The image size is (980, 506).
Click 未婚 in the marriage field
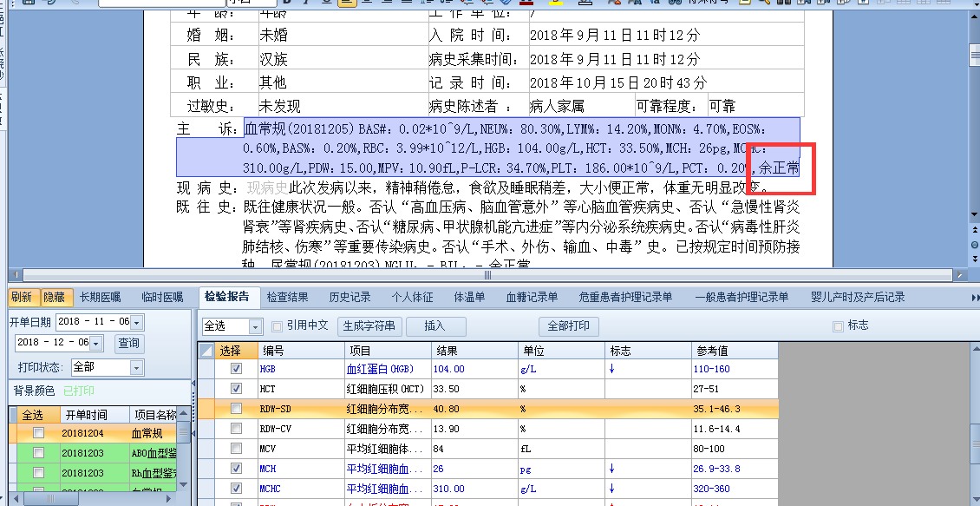click(x=273, y=36)
